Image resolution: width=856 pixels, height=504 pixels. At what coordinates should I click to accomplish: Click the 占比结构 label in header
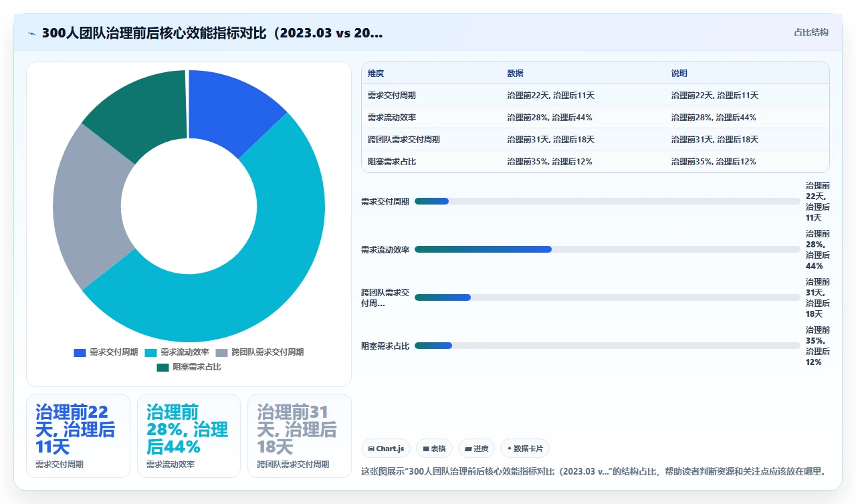point(811,32)
